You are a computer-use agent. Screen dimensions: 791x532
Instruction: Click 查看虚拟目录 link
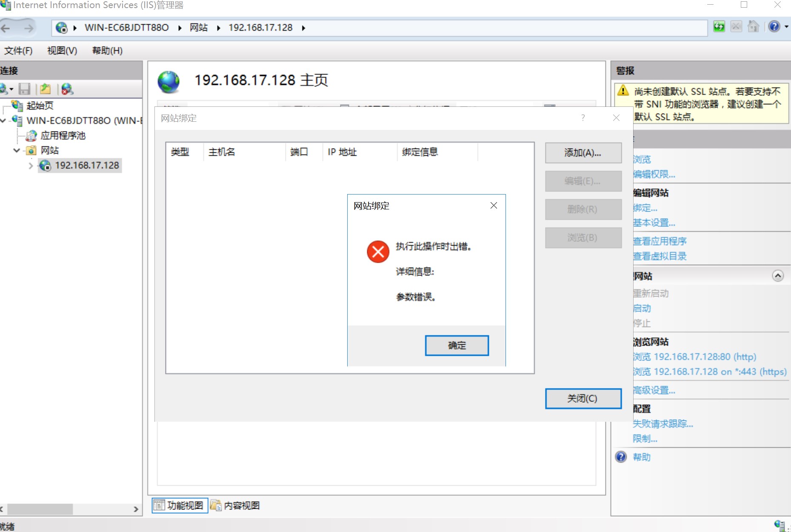660,256
